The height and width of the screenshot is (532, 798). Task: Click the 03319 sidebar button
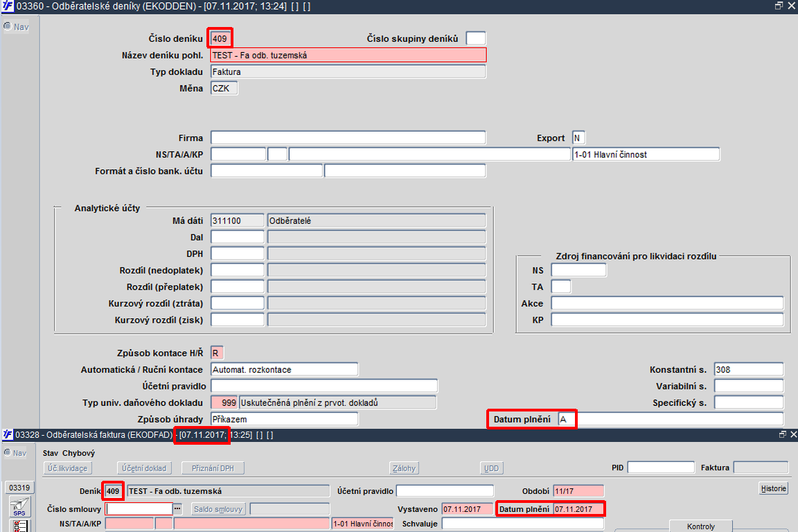click(19, 488)
